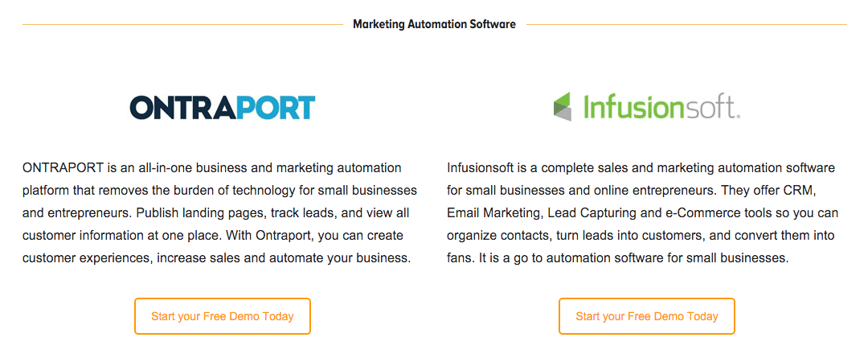
Task: Click the orange divider line left of heading
Action: (182, 24)
